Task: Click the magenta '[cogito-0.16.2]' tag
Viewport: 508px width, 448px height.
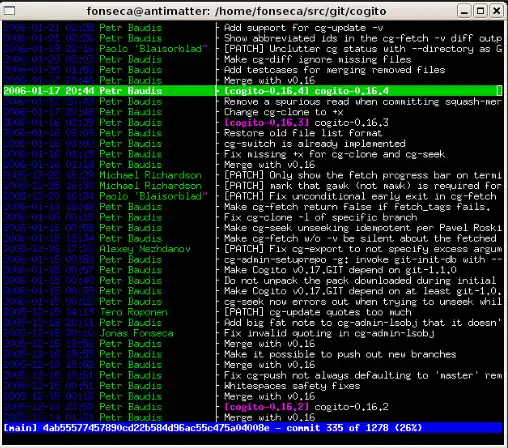Action: point(266,407)
